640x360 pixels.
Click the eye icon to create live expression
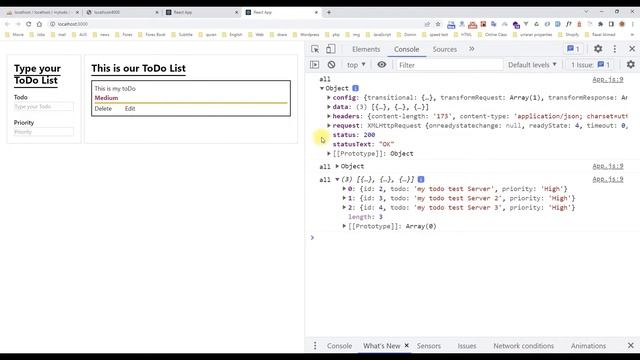tap(382, 64)
